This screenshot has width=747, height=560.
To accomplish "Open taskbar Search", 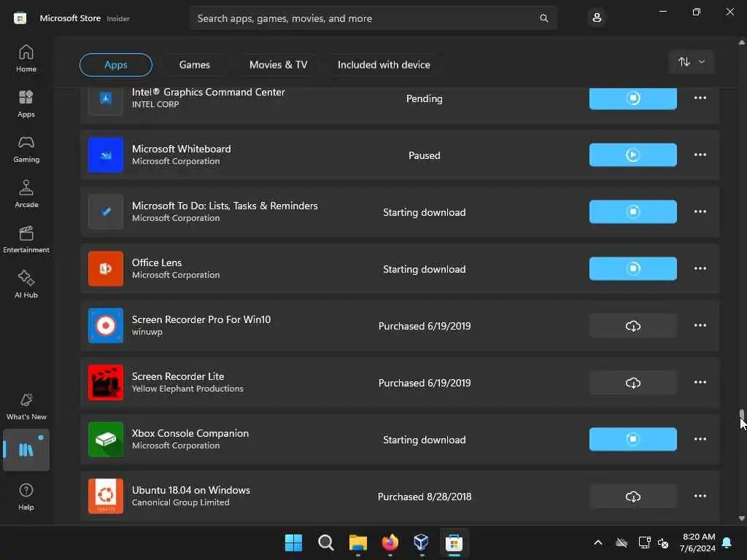I will point(326,542).
